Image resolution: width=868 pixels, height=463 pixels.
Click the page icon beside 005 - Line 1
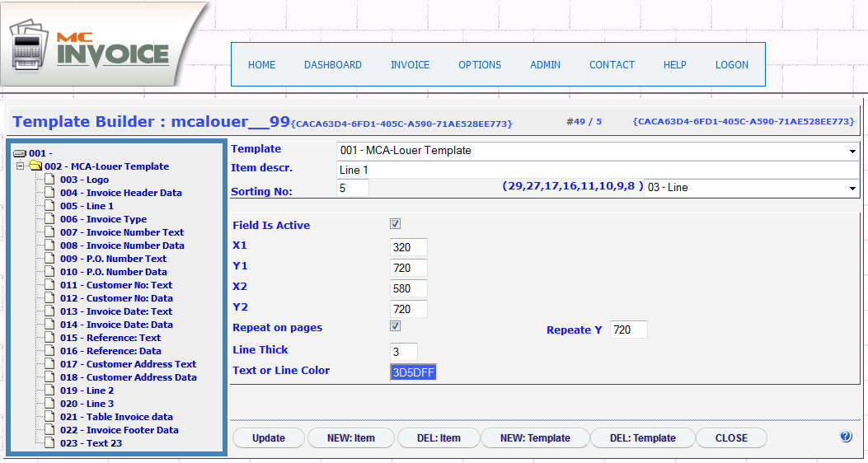(50, 206)
